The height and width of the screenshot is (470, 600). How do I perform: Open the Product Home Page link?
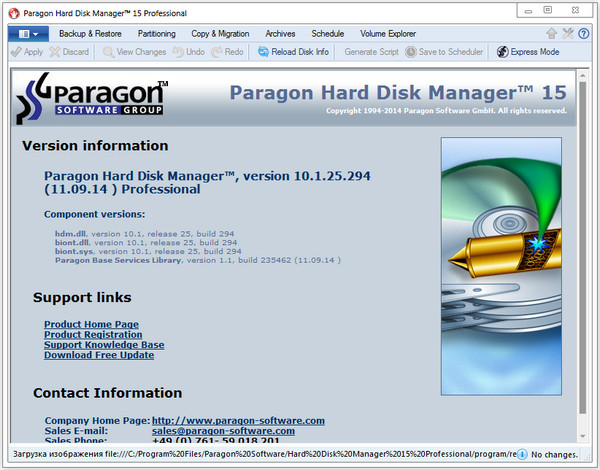pyautogui.click(x=91, y=325)
